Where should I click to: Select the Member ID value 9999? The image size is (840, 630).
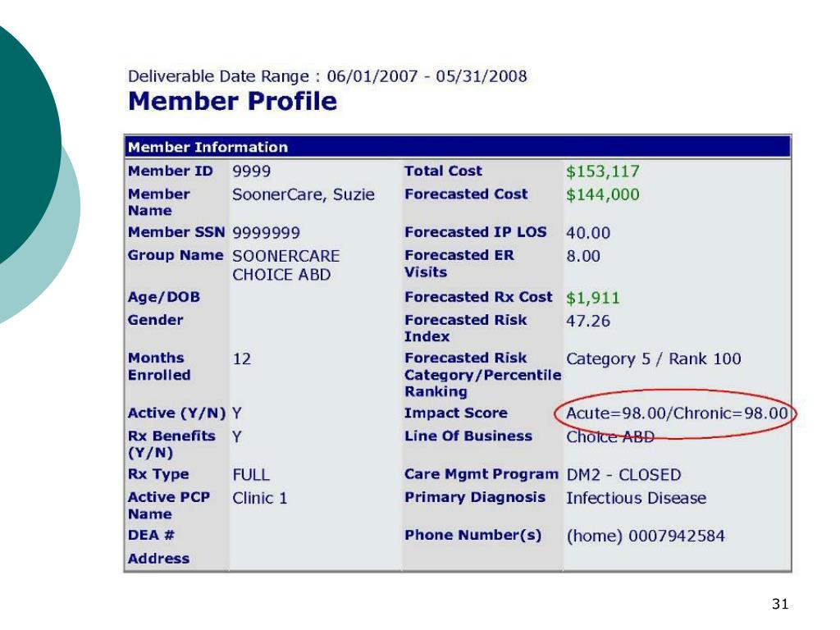pos(251,171)
